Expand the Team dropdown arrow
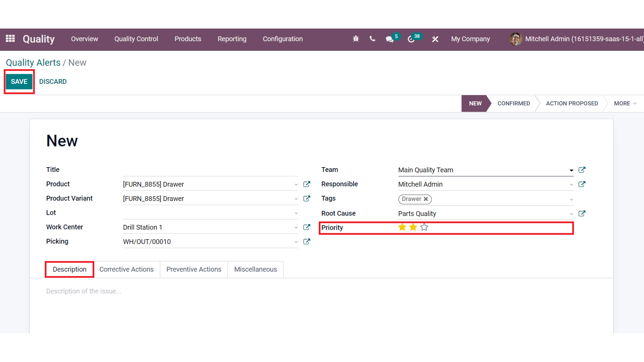This screenshot has width=644, height=362. point(571,170)
